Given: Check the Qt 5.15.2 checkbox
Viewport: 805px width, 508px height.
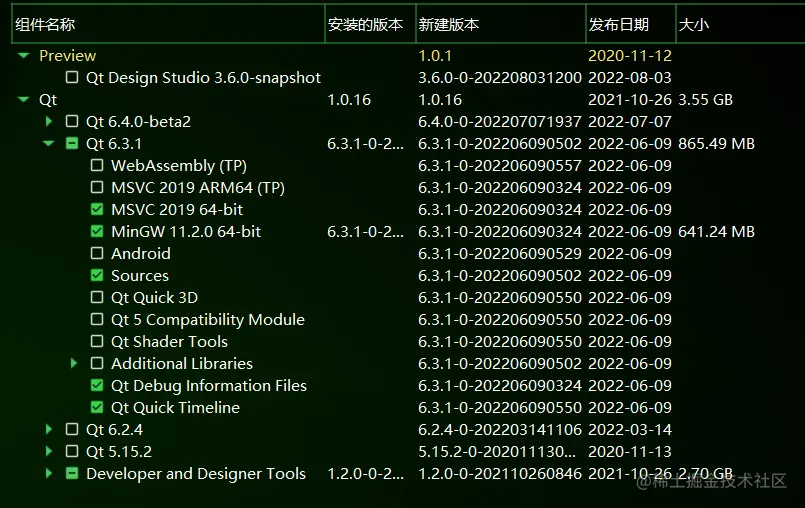Looking at the screenshot, I should [x=72, y=451].
